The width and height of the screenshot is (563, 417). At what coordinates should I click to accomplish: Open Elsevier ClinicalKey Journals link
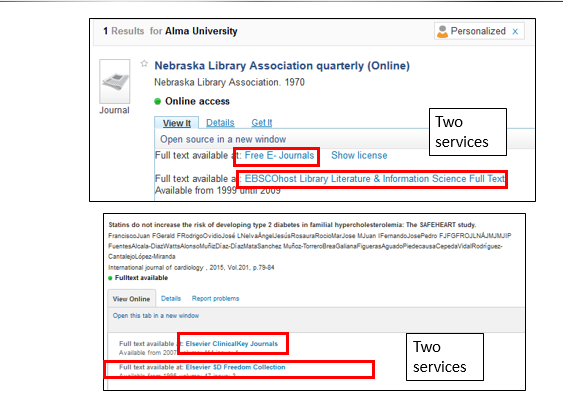point(232,344)
